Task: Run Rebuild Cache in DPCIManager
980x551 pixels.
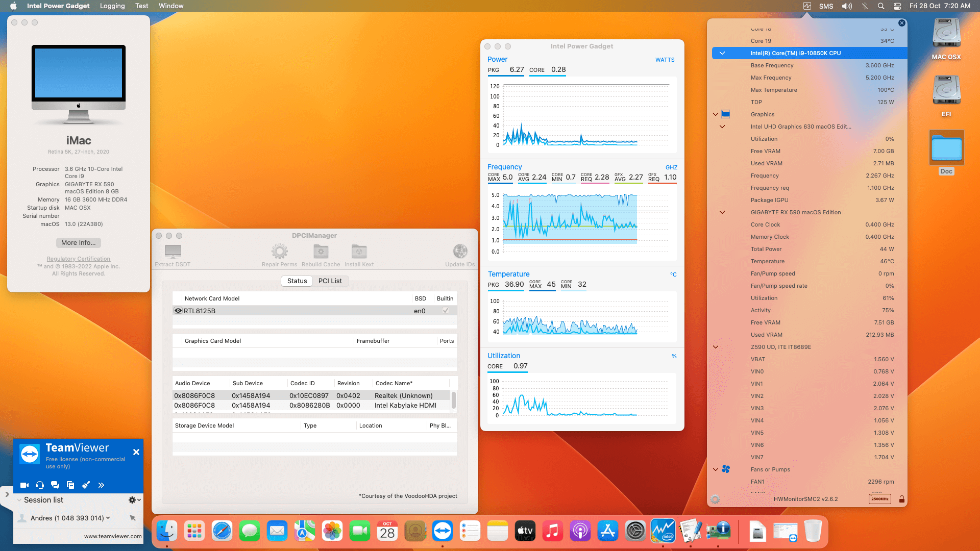Action: (x=321, y=252)
